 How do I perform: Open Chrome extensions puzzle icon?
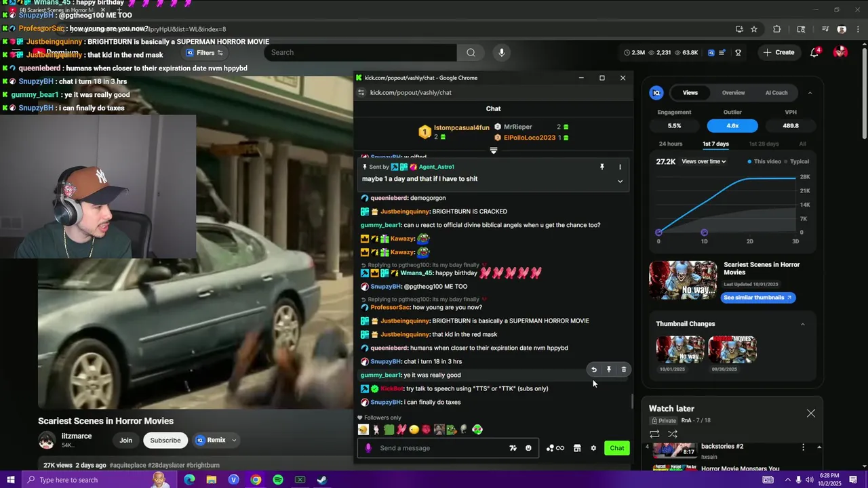point(777,29)
